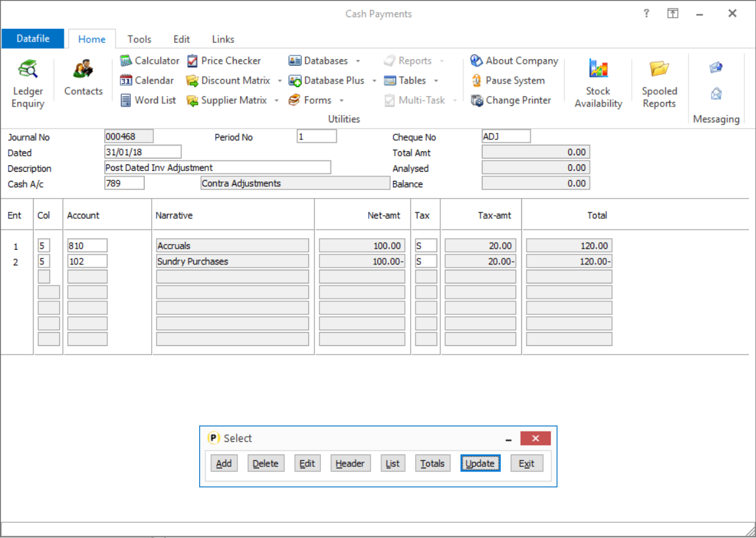Screen dimensions: 756x538
Task: Click the lower Messaging open-envelope icon
Action: (716, 93)
